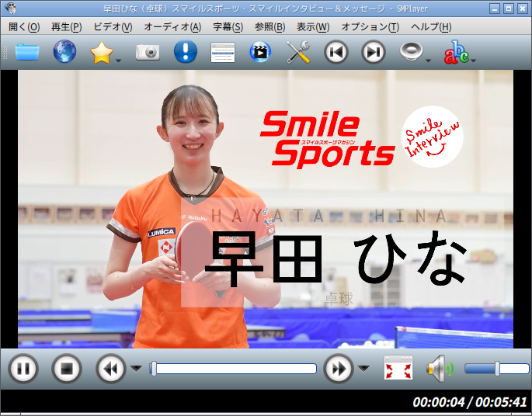532x416 pixels.
Task: Click the toolbar drag handle
Action: pos(5,52)
